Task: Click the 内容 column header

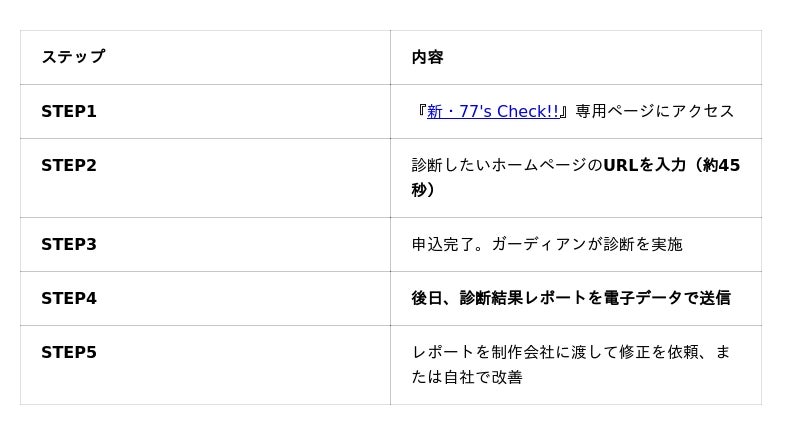Action: (427, 57)
